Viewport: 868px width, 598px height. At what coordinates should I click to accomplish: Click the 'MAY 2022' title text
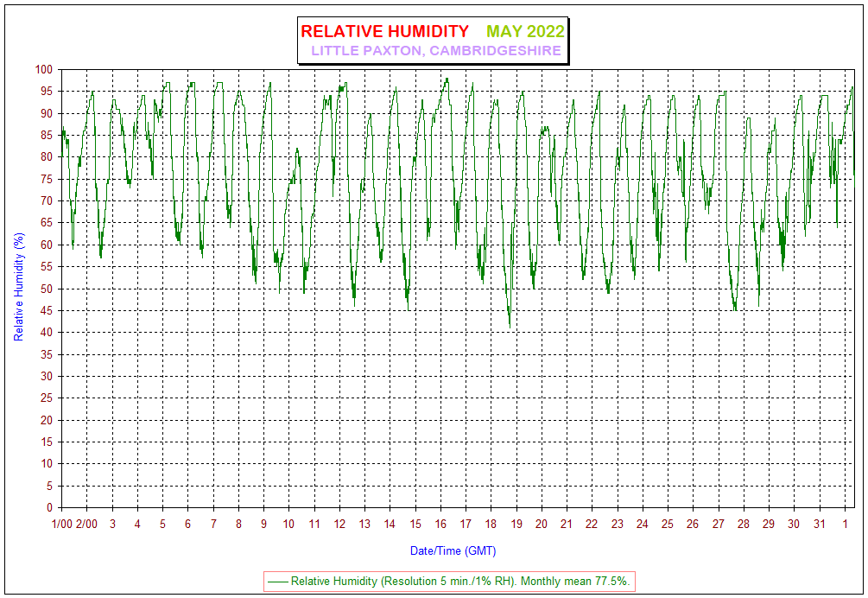click(525, 31)
